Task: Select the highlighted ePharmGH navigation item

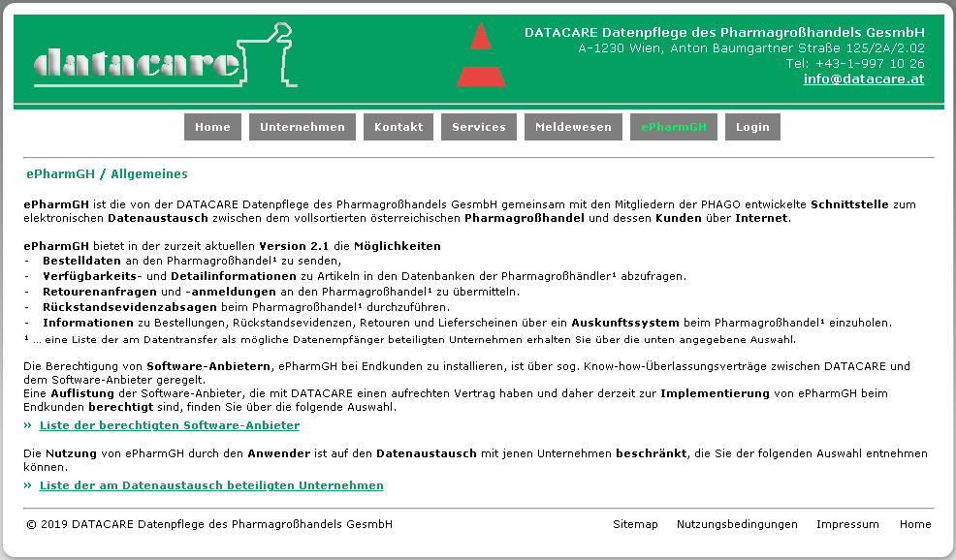Action: click(674, 127)
